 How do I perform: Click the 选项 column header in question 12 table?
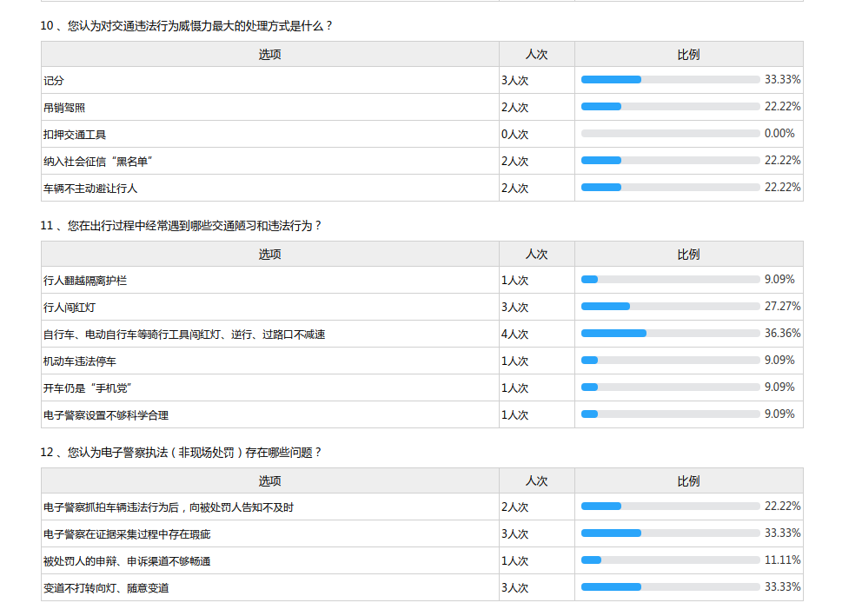click(269, 481)
